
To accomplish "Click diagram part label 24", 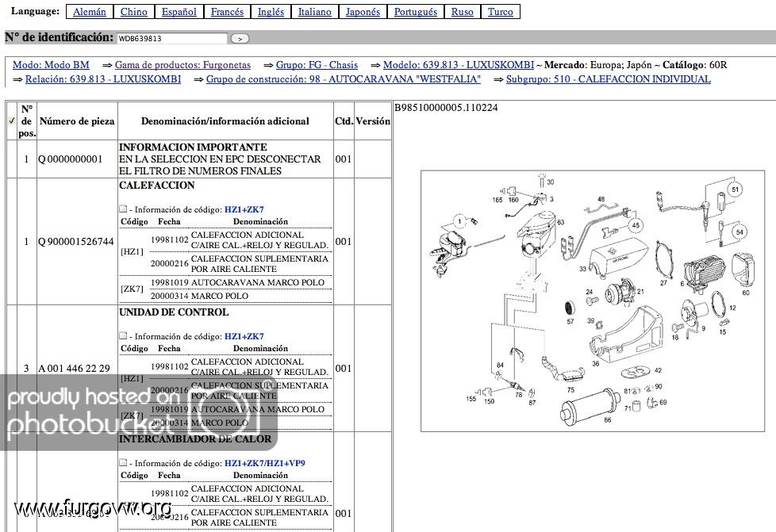I will pyautogui.click(x=589, y=292).
